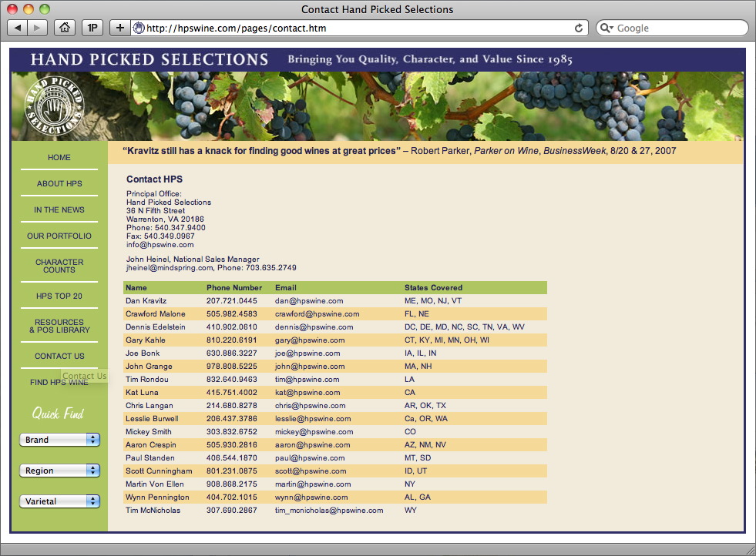
Task: Open the Varietal quick find dropdown
Action: tap(60, 501)
